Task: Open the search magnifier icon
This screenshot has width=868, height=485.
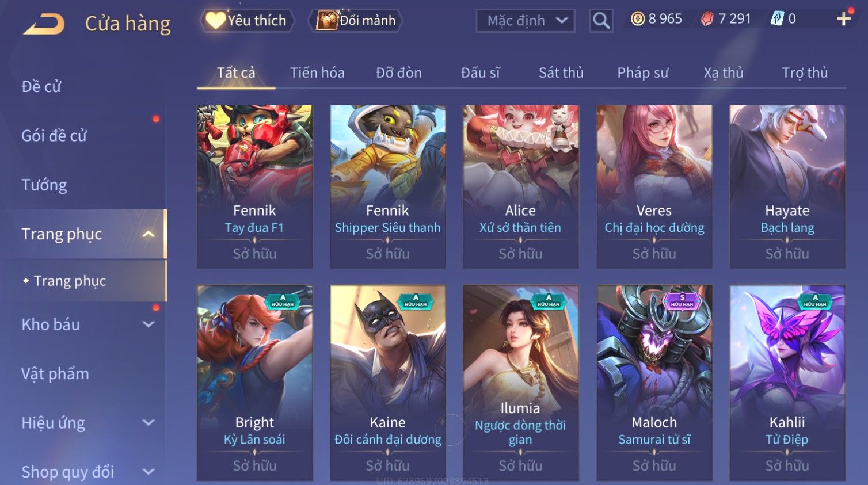Action: click(x=601, y=21)
